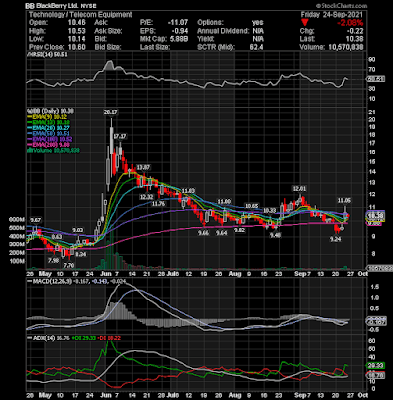Click the Technology / Telecom Equipment heading
This screenshot has height=400, width=393.
click(x=80, y=15)
